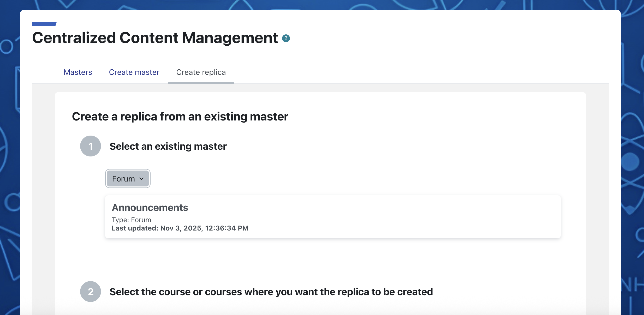The width and height of the screenshot is (644, 315).
Task: Click empty space right of Forum dropdown
Action: click(x=339, y=179)
